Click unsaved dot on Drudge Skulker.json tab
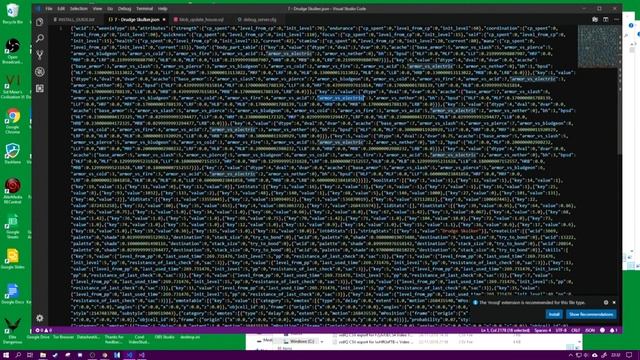Viewport: 640px width, 360px height. pyautogui.click(x=164, y=19)
